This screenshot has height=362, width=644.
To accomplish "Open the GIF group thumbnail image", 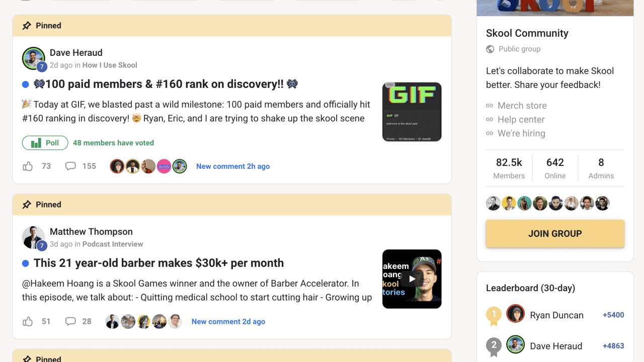I will (x=412, y=112).
